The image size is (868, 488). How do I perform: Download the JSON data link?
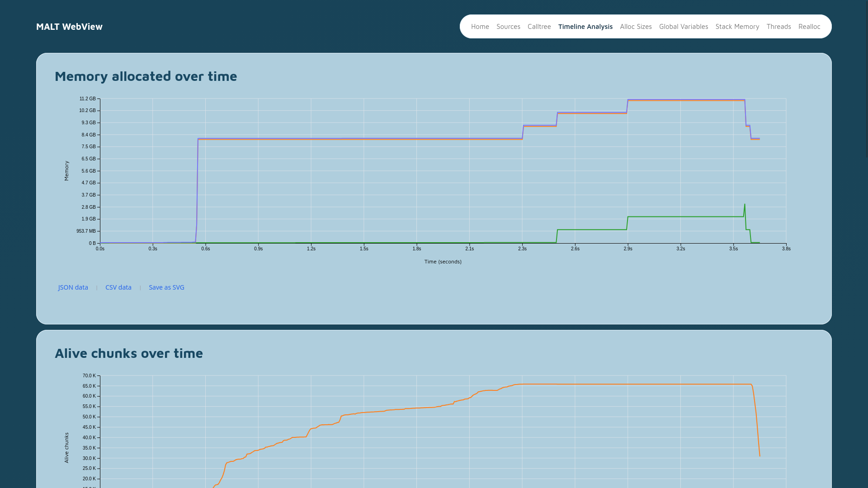[73, 287]
